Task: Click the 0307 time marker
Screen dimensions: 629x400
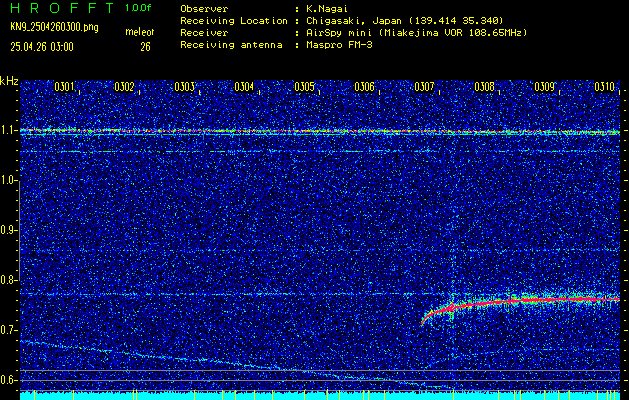Action: (x=424, y=87)
